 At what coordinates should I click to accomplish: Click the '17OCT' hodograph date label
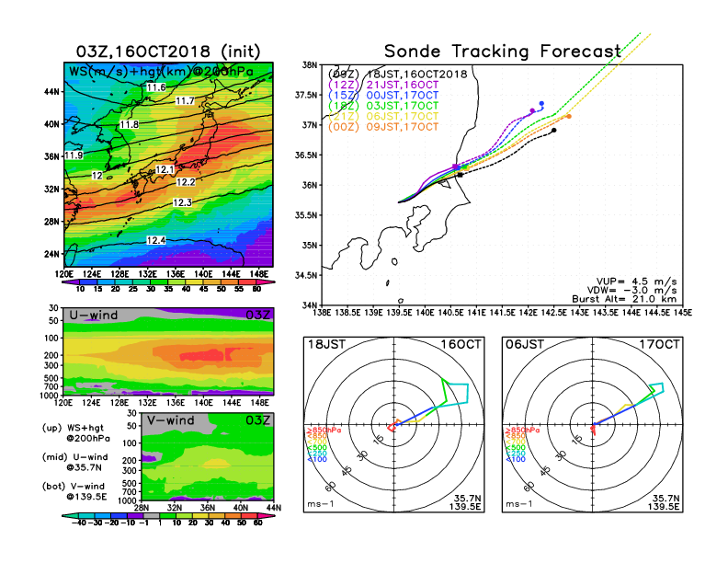659,344
